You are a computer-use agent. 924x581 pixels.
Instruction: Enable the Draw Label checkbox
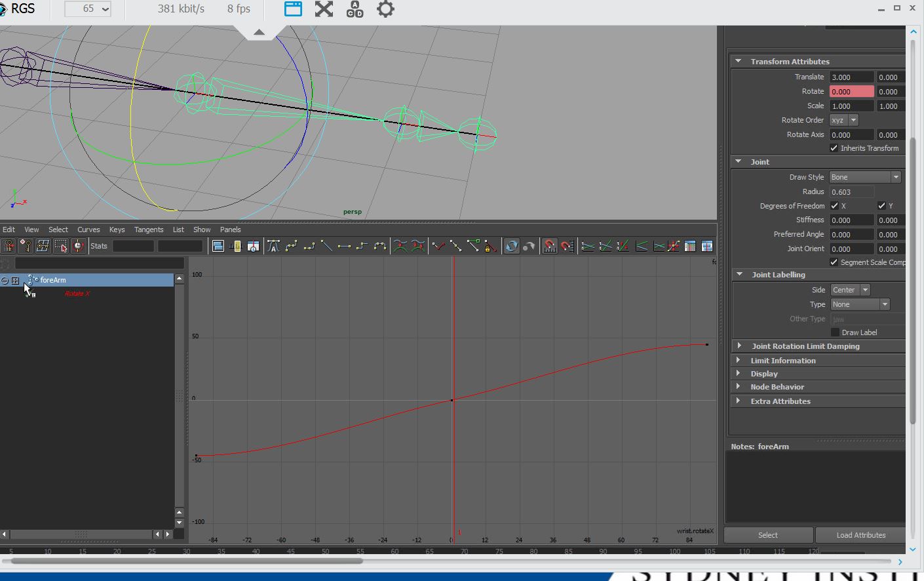click(x=835, y=332)
